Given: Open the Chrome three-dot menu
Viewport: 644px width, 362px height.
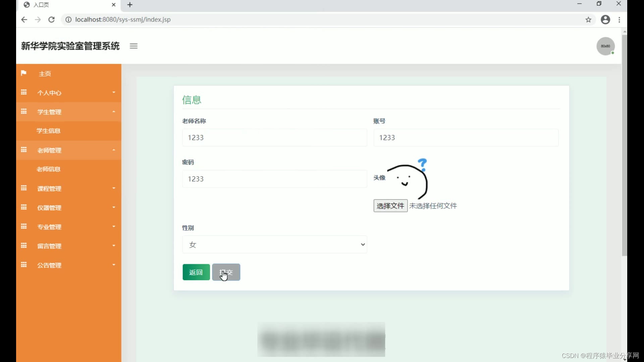Looking at the screenshot, I should 619,20.
